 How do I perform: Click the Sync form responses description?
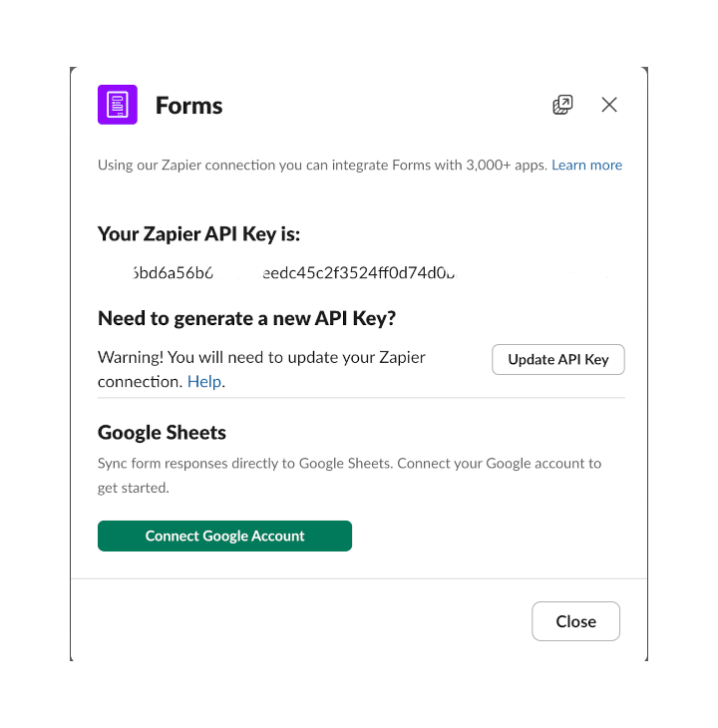[x=349, y=464]
